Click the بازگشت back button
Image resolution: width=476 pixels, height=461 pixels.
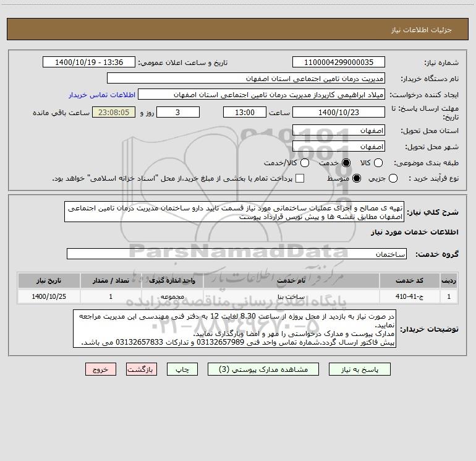(142, 369)
